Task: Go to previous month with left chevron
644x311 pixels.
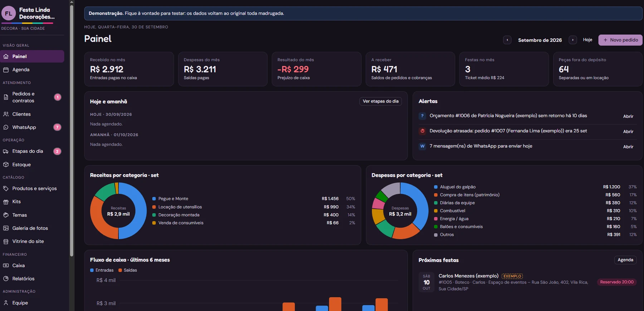Action: click(x=507, y=40)
